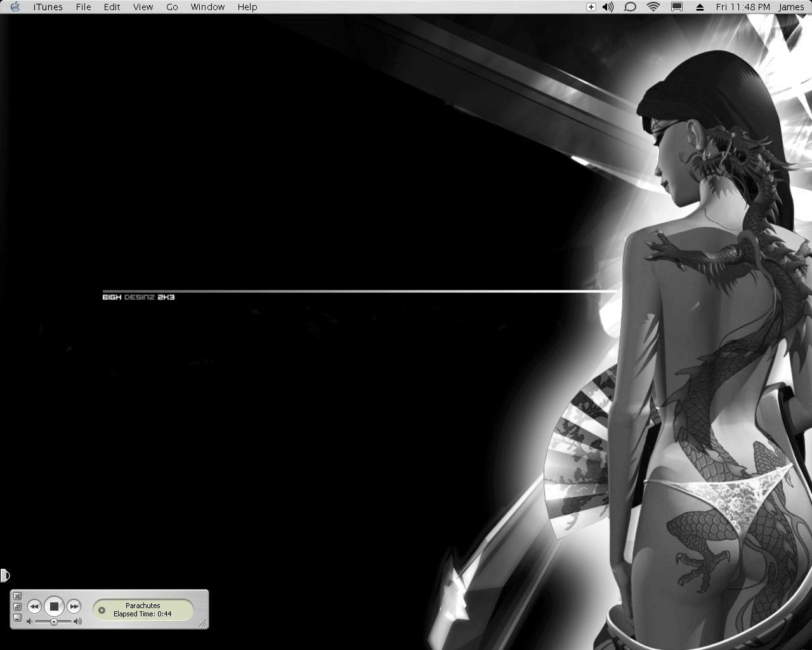Open the James user switching menu
The image size is (812, 650).
pyautogui.click(x=791, y=7)
